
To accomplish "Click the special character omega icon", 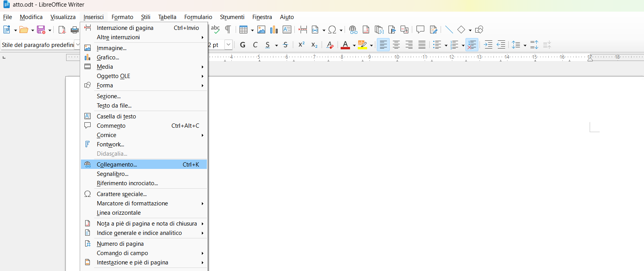I will pos(332,30).
